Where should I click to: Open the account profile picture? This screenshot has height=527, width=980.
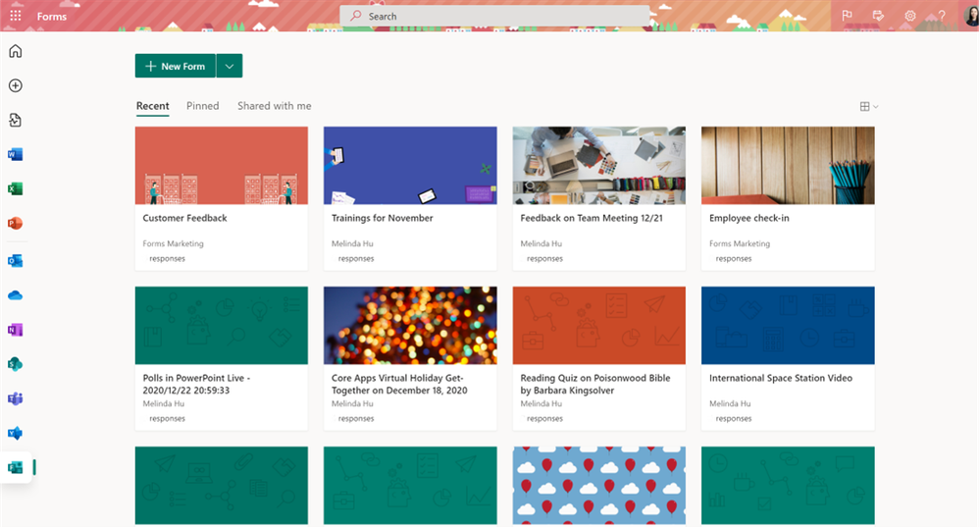970,15
